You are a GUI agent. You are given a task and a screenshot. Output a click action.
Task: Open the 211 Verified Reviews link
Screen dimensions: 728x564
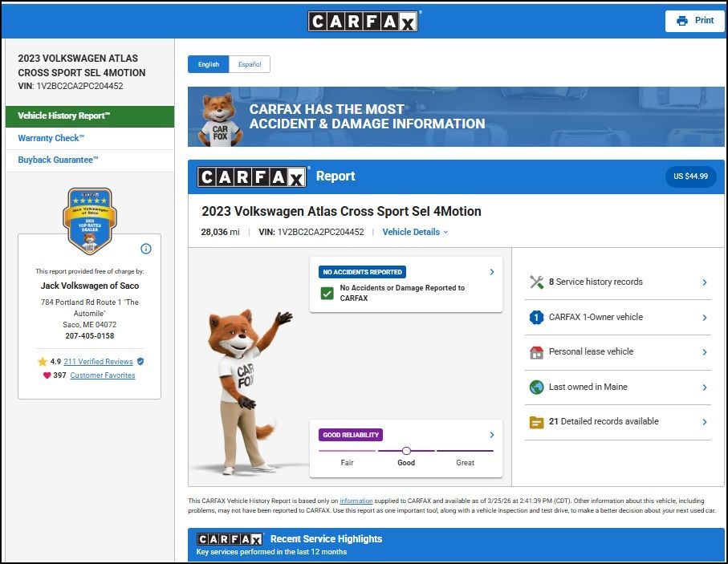[98, 362]
